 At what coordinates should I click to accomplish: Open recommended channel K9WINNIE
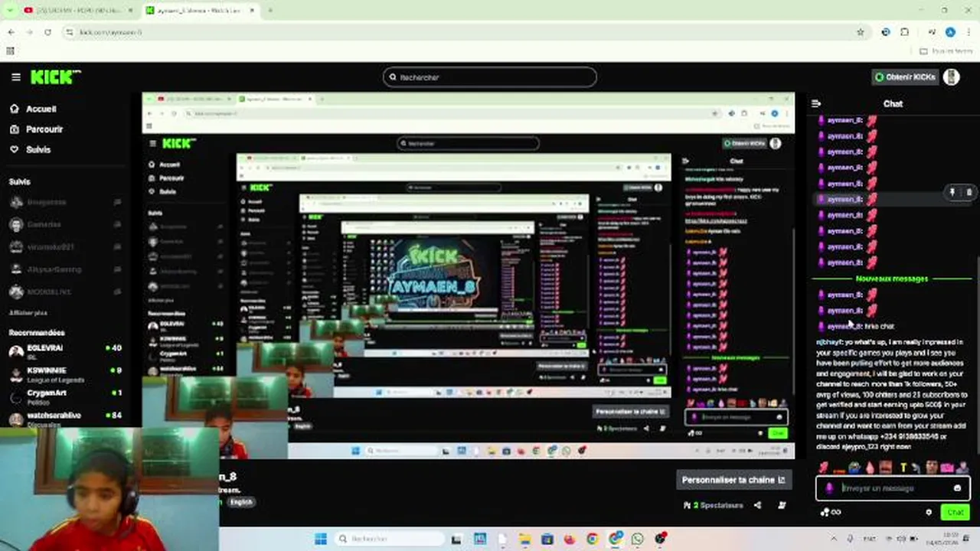coord(65,374)
